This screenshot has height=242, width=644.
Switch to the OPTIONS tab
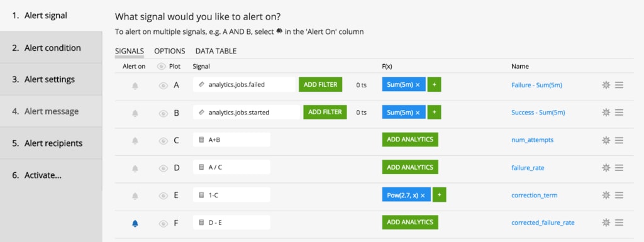pos(170,52)
